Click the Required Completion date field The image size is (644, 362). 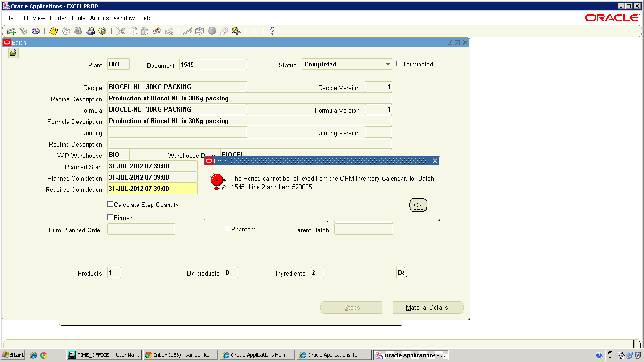pyautogui.click(x=153, y=189)
